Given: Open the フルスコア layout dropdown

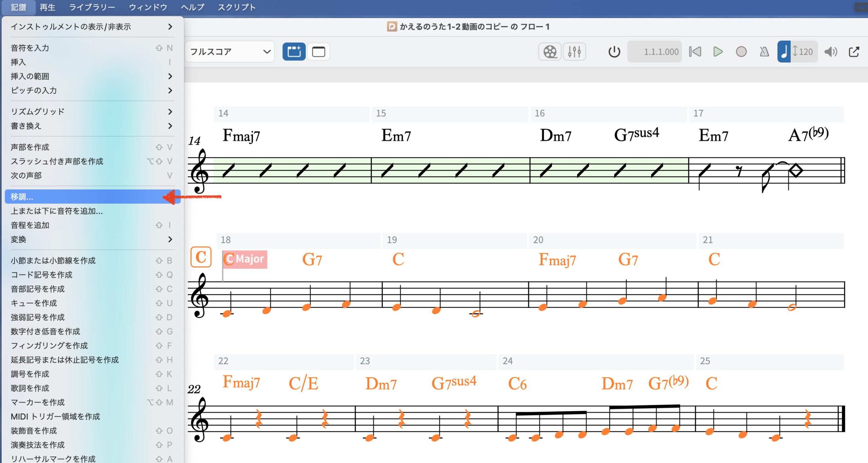Looking at the screenshot, I should pyautogui.click(x=230, y=52).
